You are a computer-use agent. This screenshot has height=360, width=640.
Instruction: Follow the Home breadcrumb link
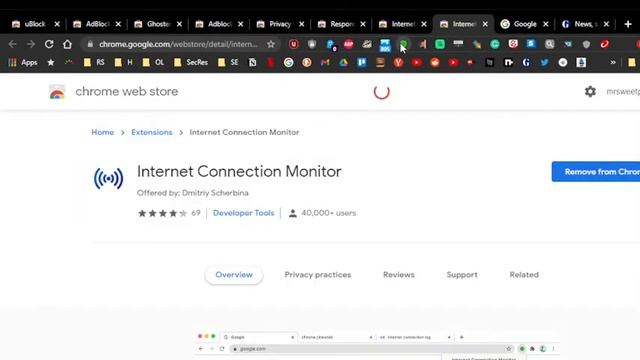pos(102,132)
